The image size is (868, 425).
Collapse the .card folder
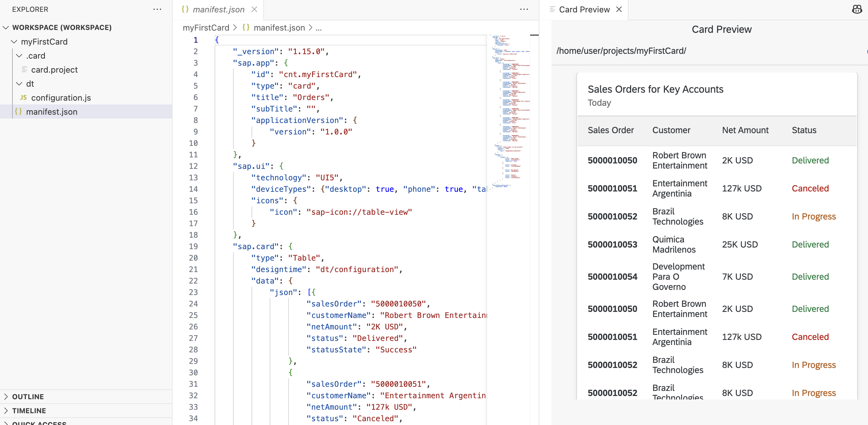click(18, 56)
